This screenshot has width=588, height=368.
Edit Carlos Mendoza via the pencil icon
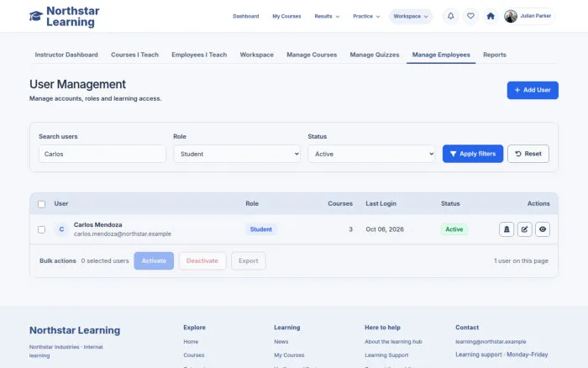point(525,229)
